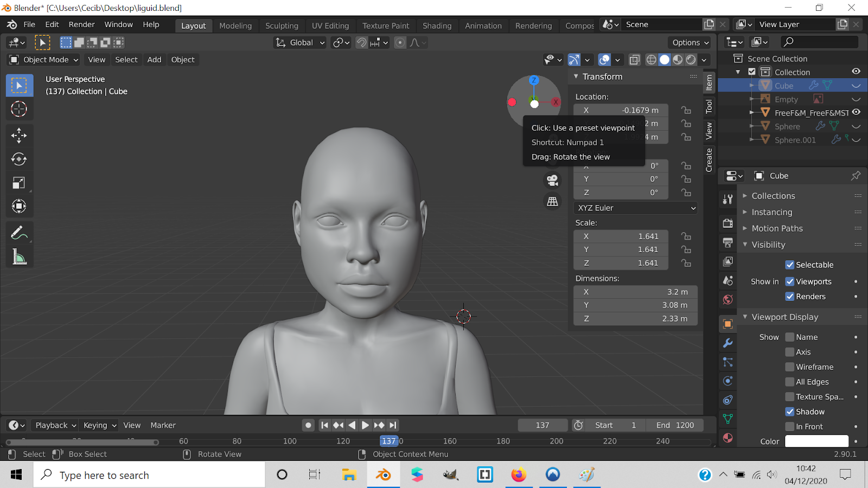868x488 pixels.
Task: Open the Playback dropdown in timeline
Action: (x=54, y=425)
